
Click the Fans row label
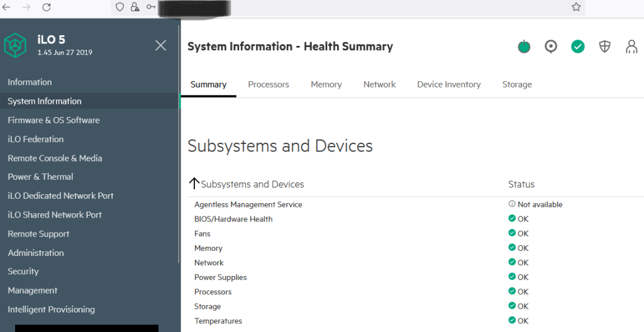[202, 233]
